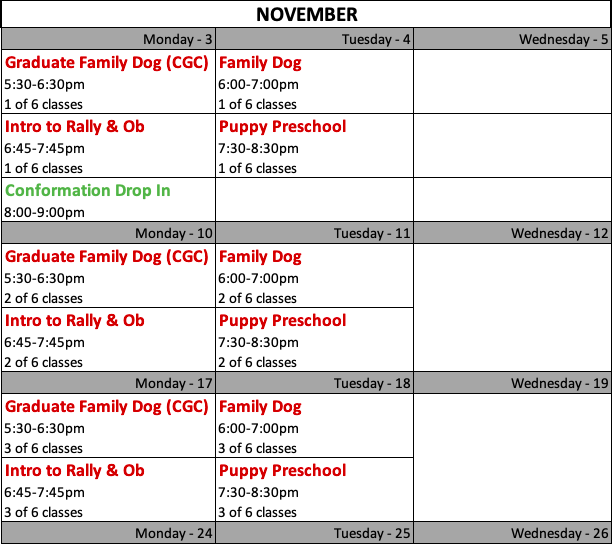Screen dimensions: 613x544
Task: Open the Family Dog class 1 of 6
Action: pos(260,63)
